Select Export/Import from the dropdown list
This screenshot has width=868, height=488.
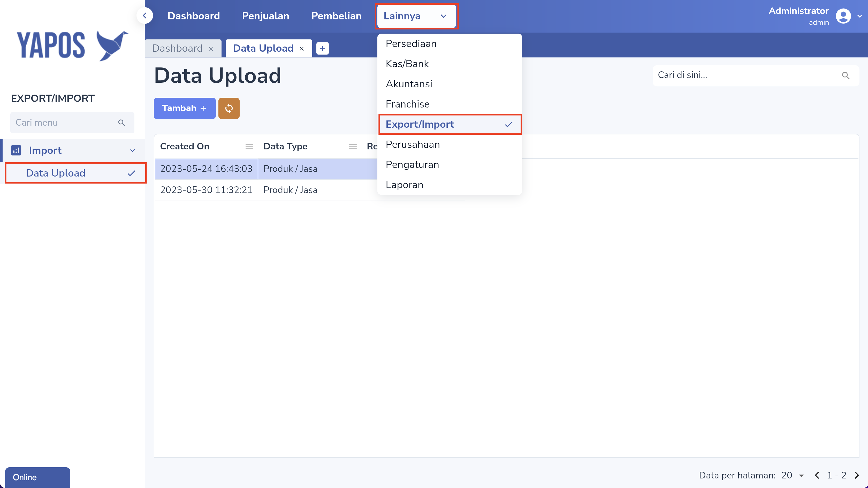pos(450,124)
